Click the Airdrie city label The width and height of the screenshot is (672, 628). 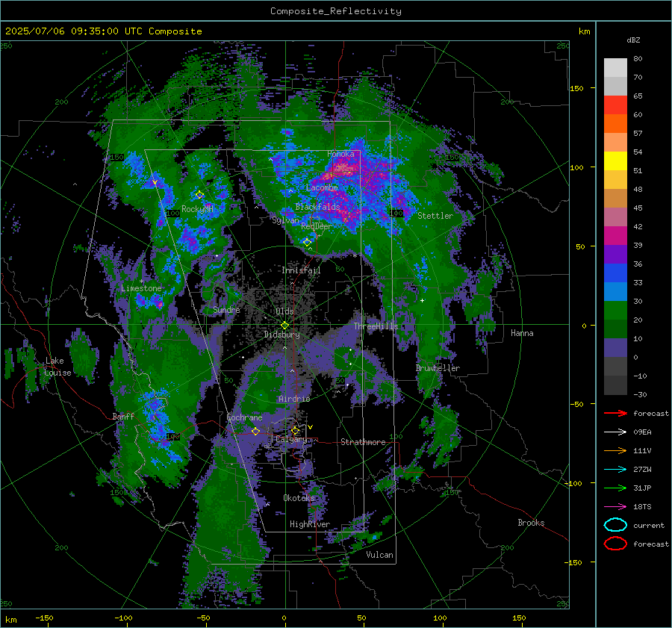point(294,399)
